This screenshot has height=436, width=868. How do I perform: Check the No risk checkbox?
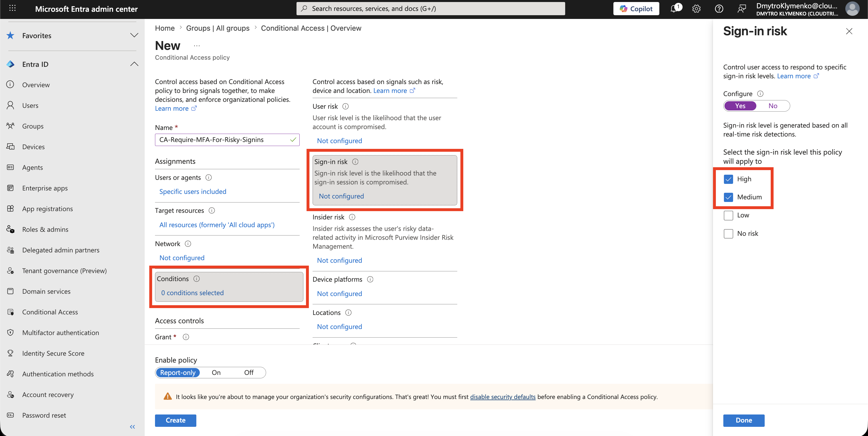tap(728, 234)
